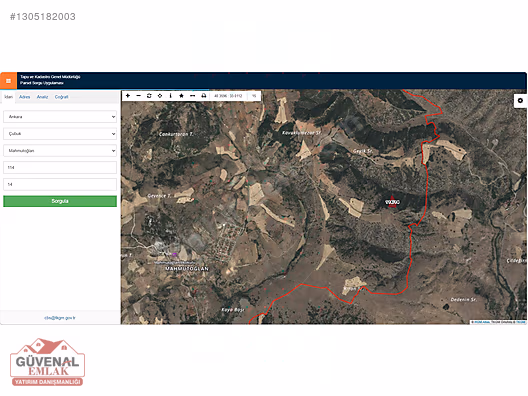Click the selected parcel marker on map
Viewport: 528px width, 396px height.
click(392, 202)
